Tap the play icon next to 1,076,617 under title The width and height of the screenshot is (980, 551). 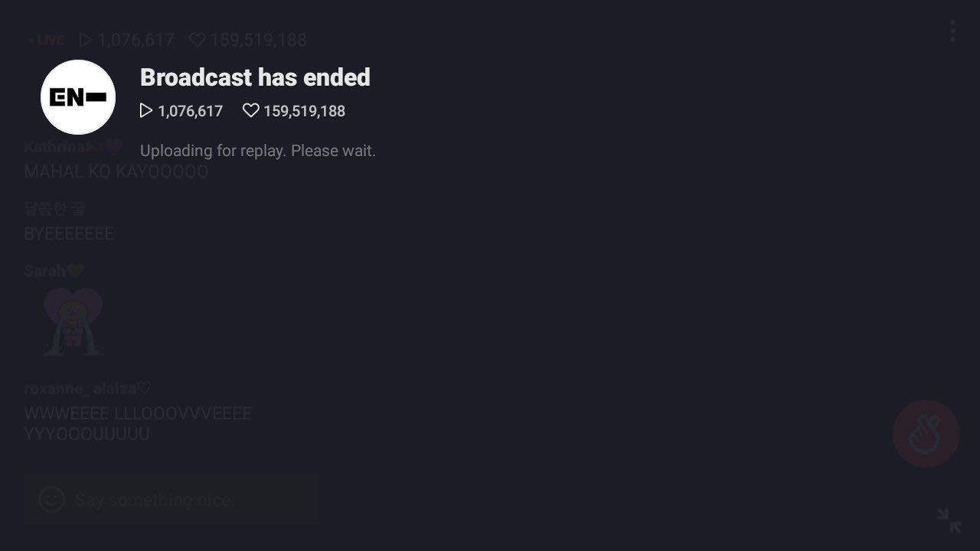coord(146,111)
